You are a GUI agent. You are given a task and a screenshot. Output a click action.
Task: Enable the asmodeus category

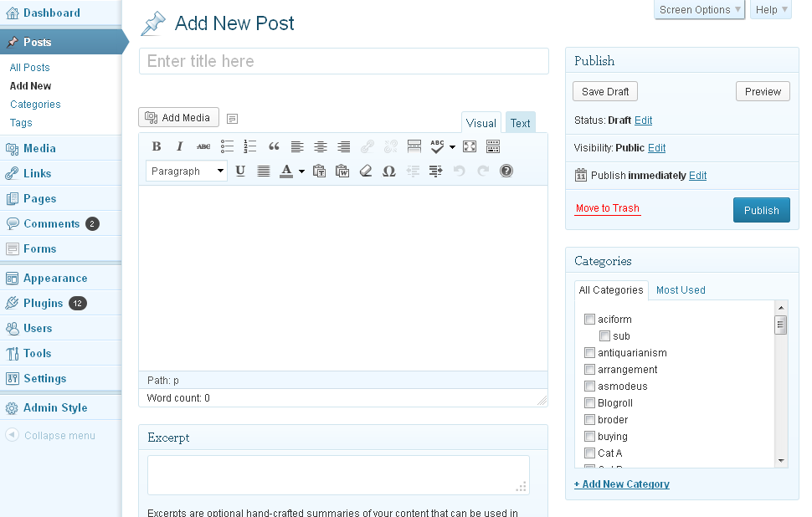tap(589, 386)
